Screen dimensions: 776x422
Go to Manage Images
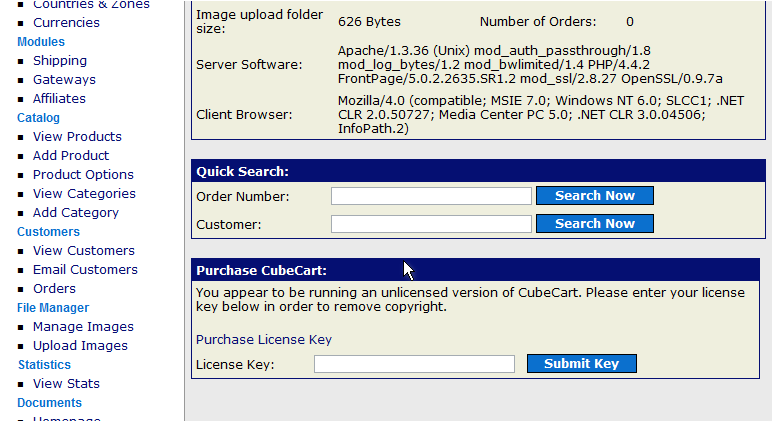tap(83, 327)
